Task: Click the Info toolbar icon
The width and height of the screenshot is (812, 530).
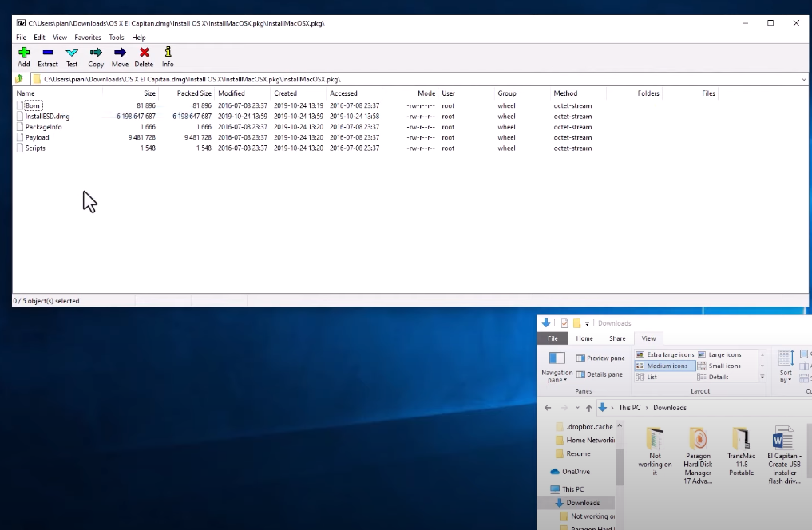Action: (168, 57)
